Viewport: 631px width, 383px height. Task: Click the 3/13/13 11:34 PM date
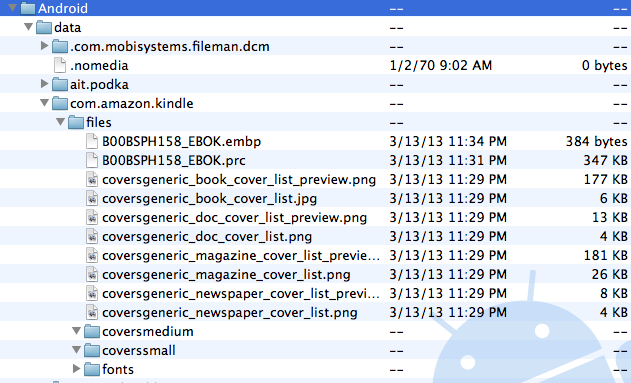pos(448,141)
